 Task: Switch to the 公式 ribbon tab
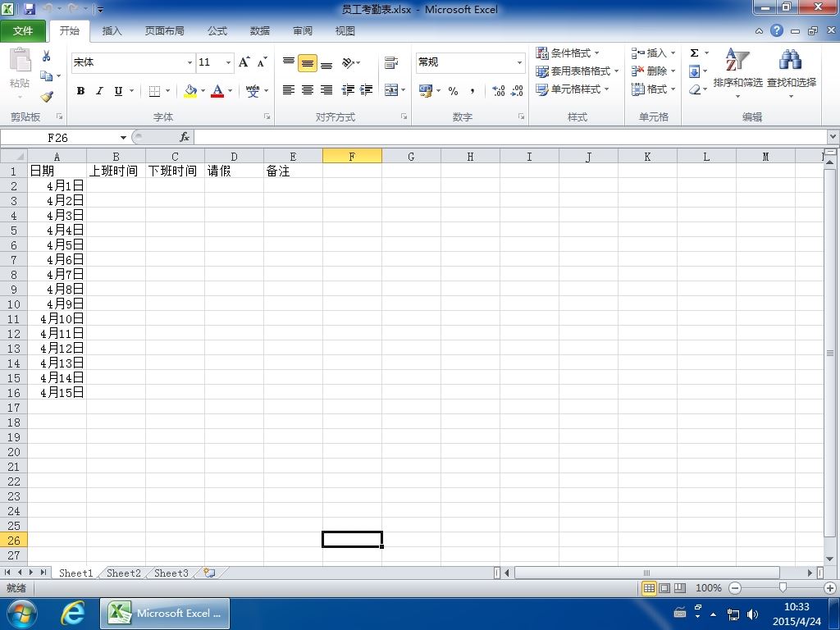pos(217,31)
